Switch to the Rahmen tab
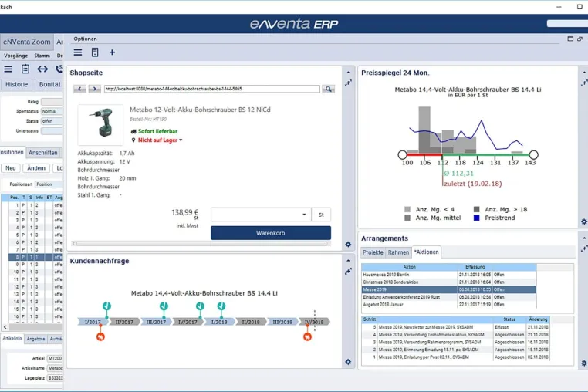This screenshot has width=588, height=392. (x=398, y=252)
